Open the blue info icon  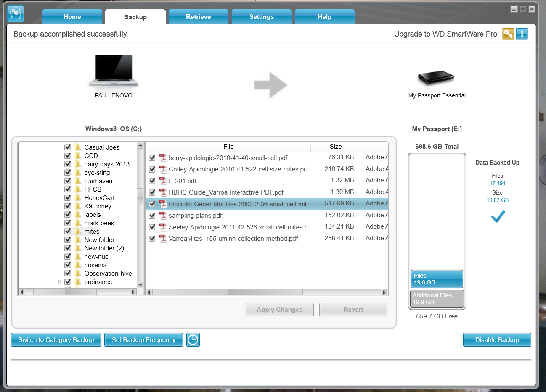coord(522,34)
